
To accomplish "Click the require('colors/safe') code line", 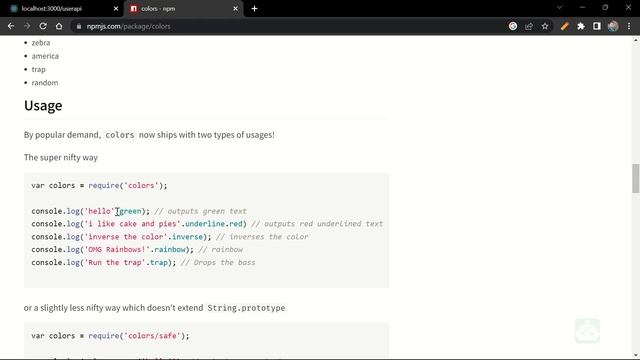I will pos(110,336).
